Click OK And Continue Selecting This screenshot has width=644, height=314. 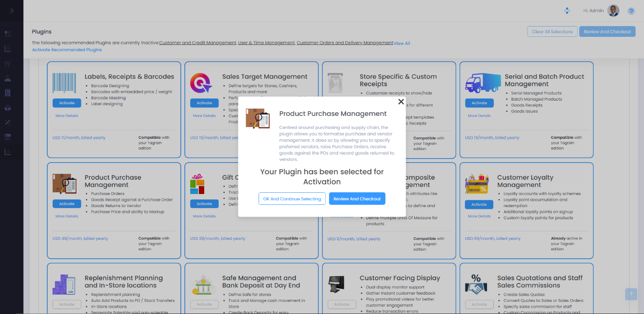coord(292,199)
